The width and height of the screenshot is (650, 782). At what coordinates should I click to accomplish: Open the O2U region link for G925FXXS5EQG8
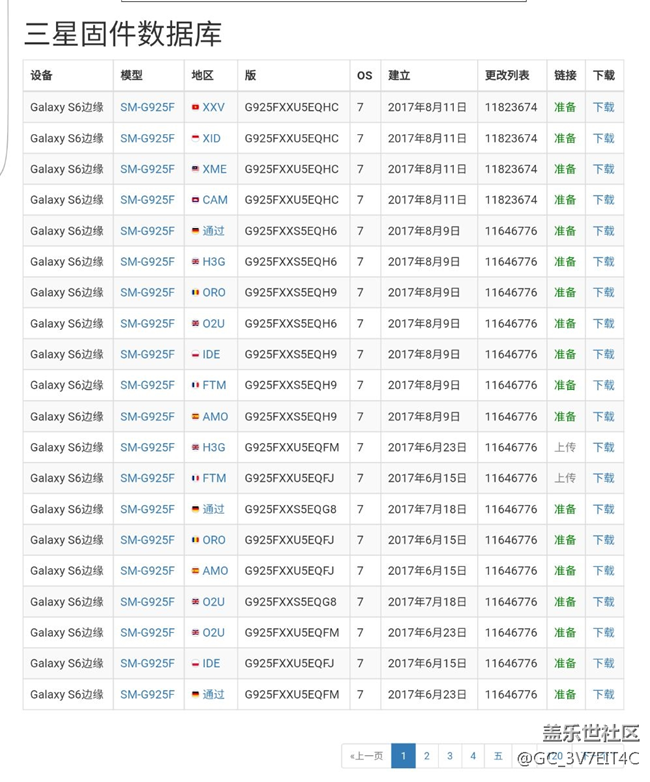click(x=214, y=602)
